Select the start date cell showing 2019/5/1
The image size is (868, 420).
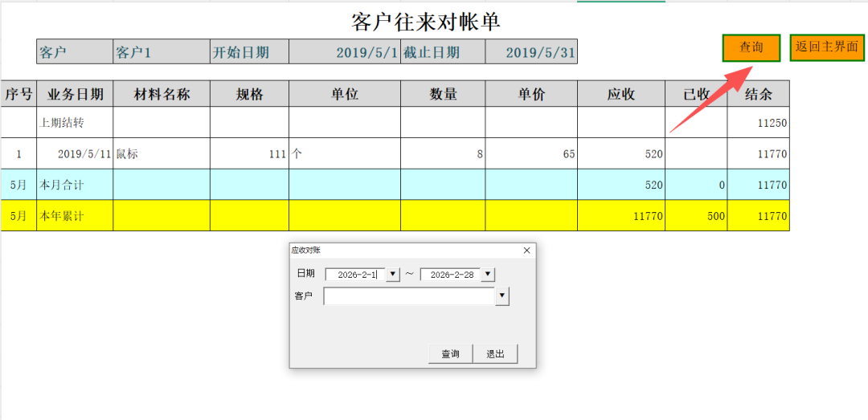click(x=344, y=53)
